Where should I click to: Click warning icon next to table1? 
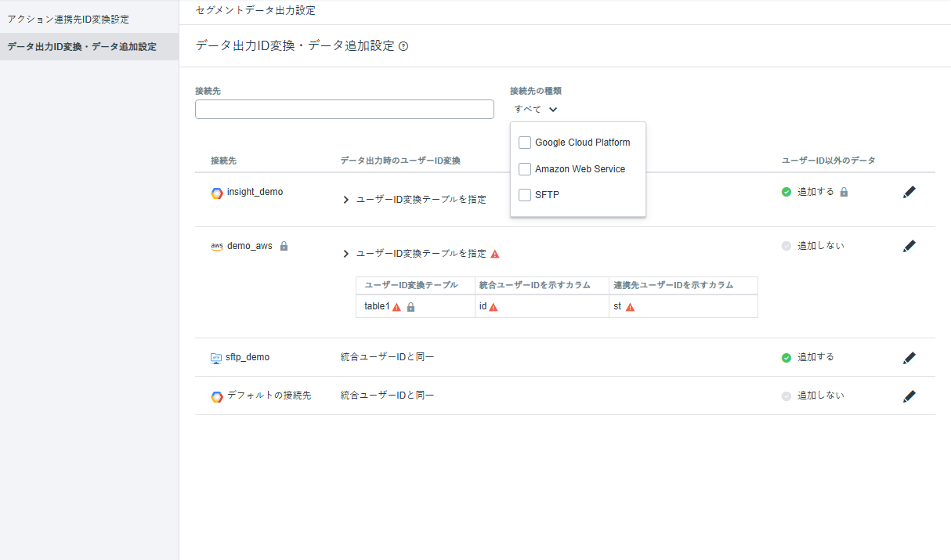(396, 307)
